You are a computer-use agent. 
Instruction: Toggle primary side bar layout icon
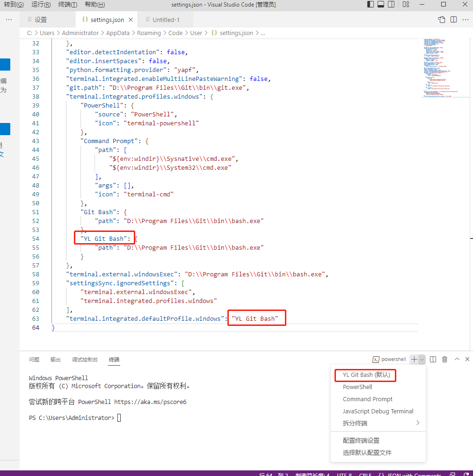371,4
